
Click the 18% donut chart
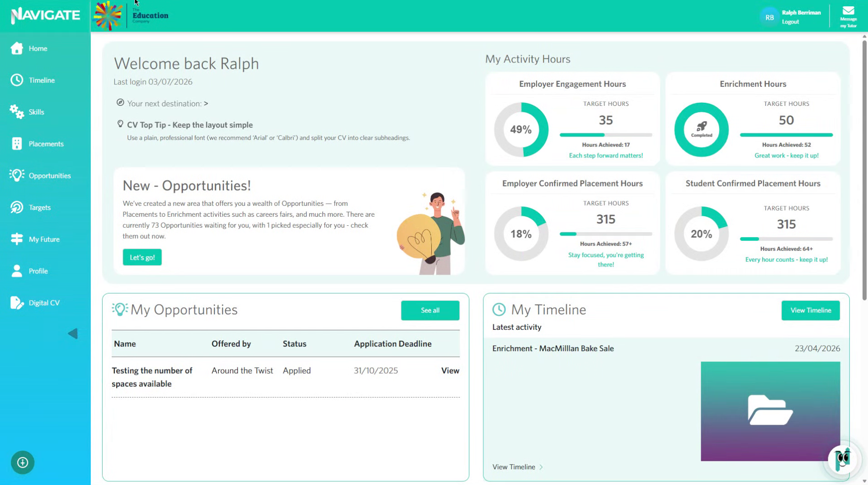point(521,234)
